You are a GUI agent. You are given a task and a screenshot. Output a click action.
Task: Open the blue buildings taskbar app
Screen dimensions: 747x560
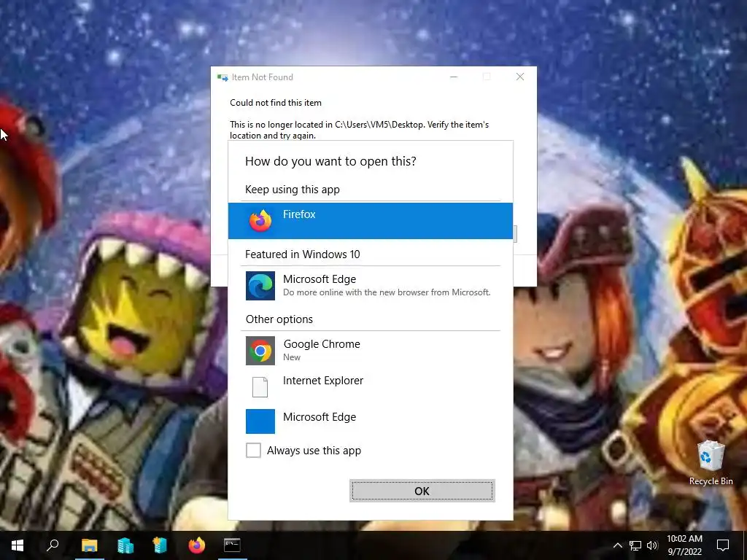coord(125,545)
